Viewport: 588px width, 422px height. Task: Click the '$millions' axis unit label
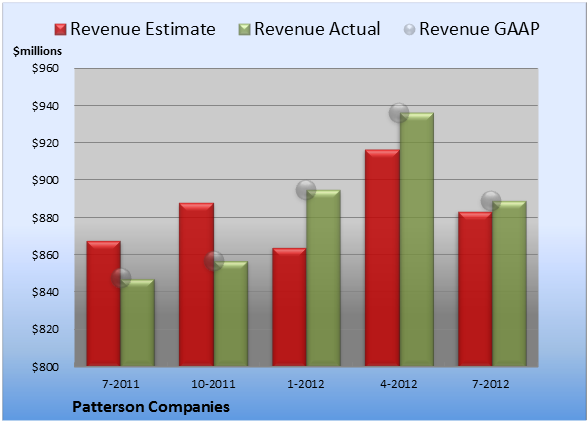[37, 51]
